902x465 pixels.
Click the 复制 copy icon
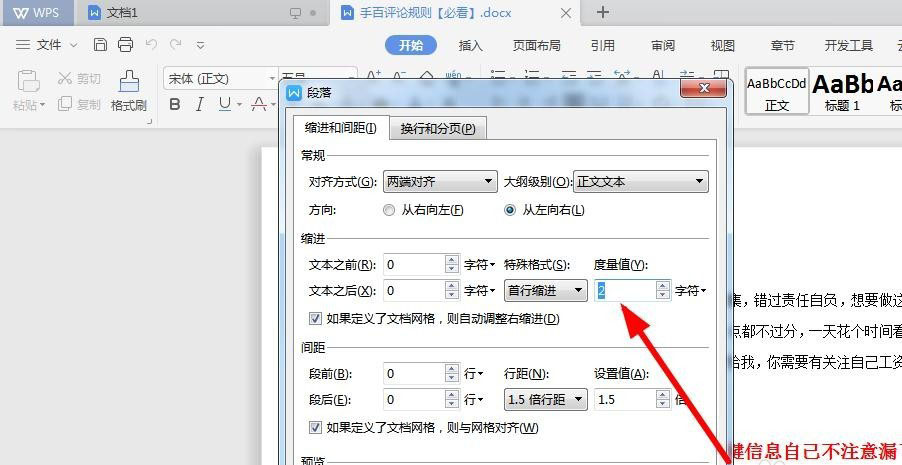pyautogui.click(x=65, y=104)
